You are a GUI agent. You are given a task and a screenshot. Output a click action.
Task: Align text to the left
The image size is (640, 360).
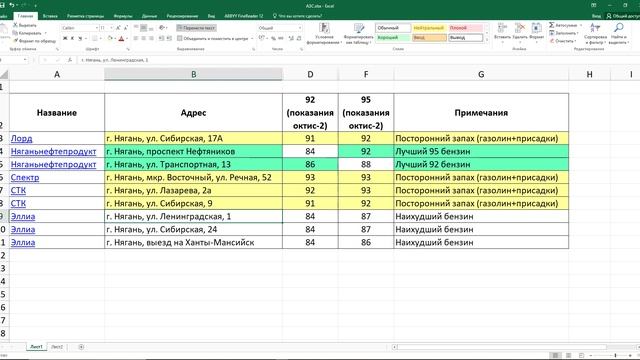136,38
